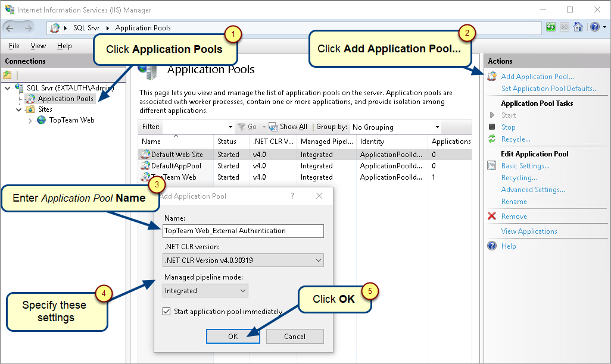The image size is (611, 364).
Task: Click the Go filter button
Action: click(248, 127)
